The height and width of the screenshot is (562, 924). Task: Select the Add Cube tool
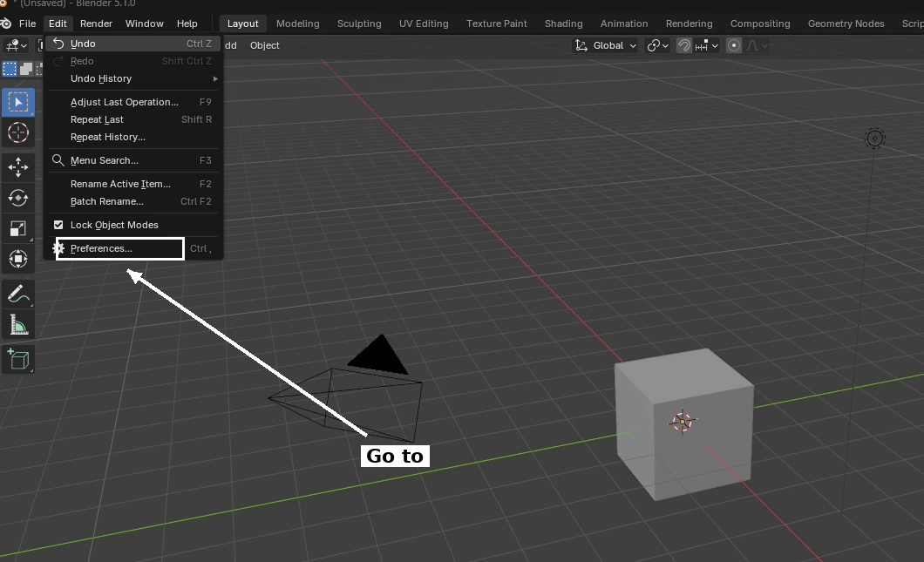coord(18,359)
